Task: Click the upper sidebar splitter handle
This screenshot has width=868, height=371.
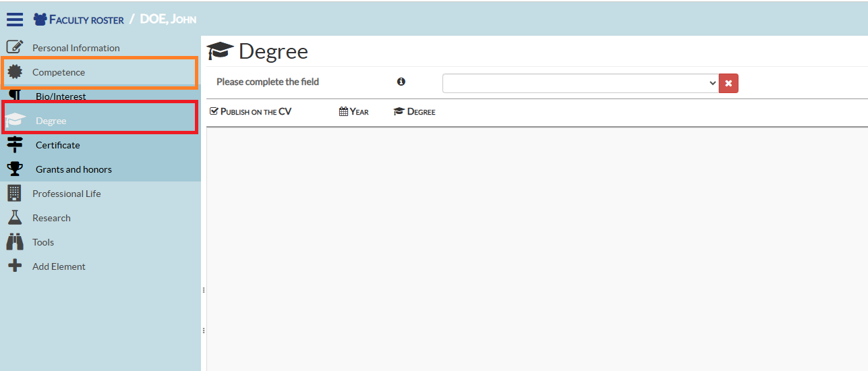Action: click(204, 290)
